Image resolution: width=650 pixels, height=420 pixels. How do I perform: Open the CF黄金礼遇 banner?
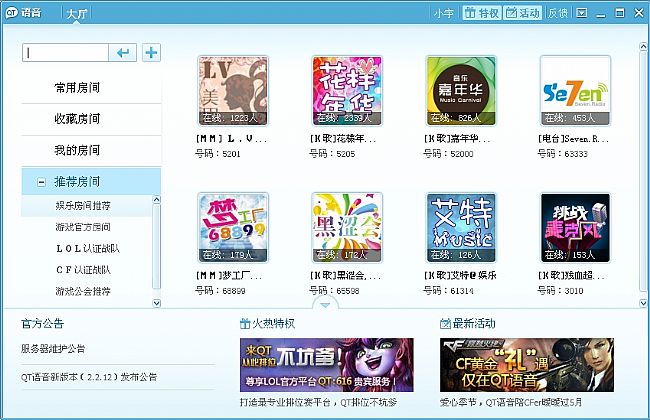point(527,365)
